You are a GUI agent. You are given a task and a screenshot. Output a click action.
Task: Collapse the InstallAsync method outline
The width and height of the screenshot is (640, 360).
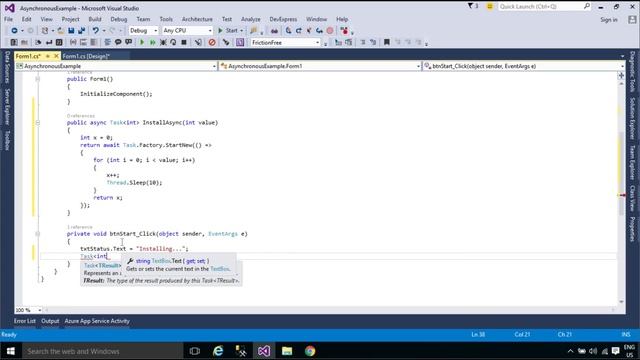pyautogui.click(x=38, y=122)
